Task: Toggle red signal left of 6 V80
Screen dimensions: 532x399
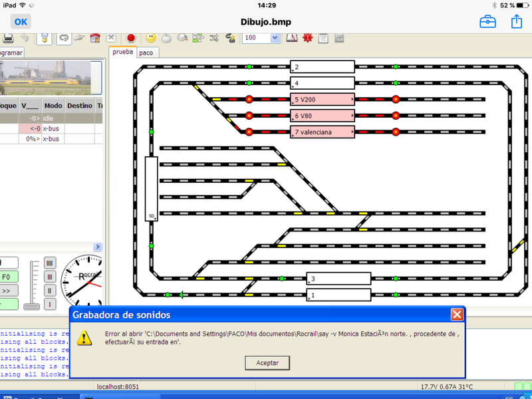Action: [x=249, y=116]
